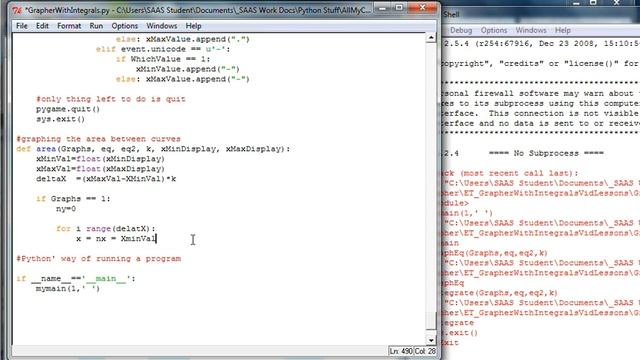Click the 'x = nx = XminVal' line

pos(116,239)
